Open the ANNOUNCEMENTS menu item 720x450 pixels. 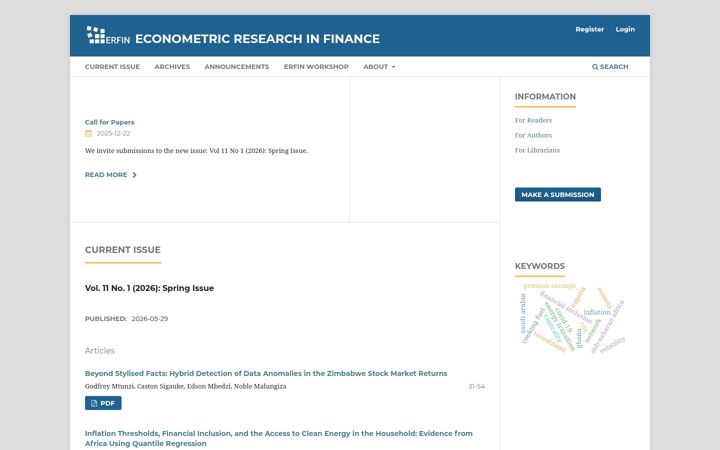click(x=237, y=67)
